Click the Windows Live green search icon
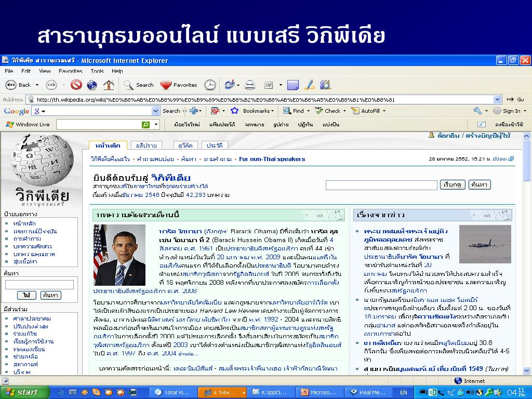The height and width of the screenshot is (399, 532). pos(145,125)
